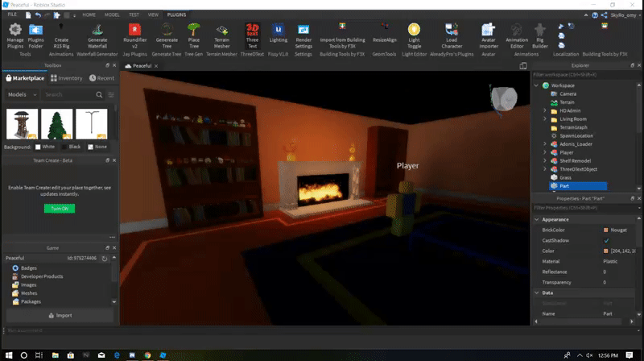Select the Place Tree tool
Screen dimensions: 644x361
point(194,36)
